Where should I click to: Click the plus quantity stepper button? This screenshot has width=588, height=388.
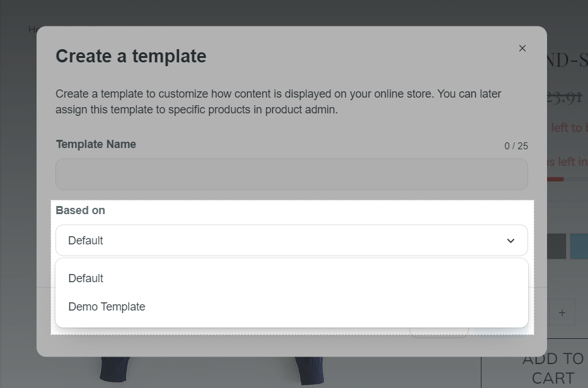tap(562, 312)
